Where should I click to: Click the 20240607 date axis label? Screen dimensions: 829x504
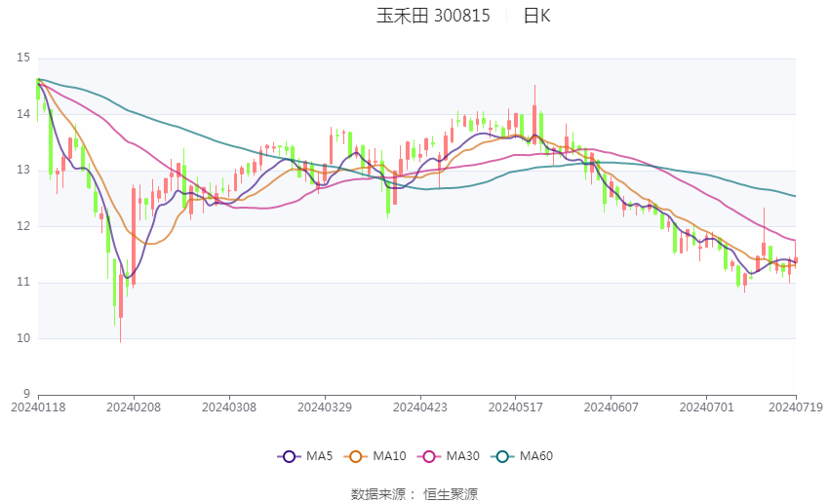[612, 407]
